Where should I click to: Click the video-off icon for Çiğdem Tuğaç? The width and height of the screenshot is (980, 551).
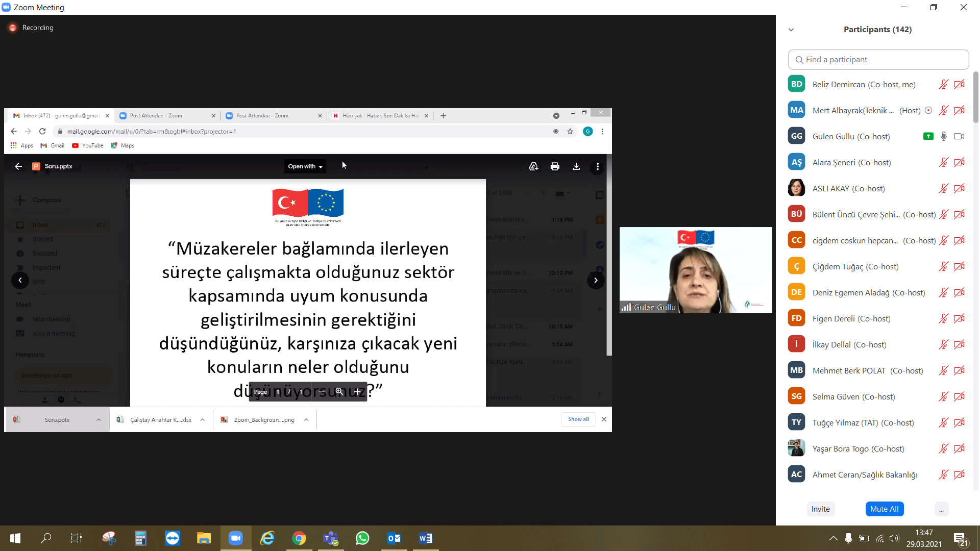(960, 266)
